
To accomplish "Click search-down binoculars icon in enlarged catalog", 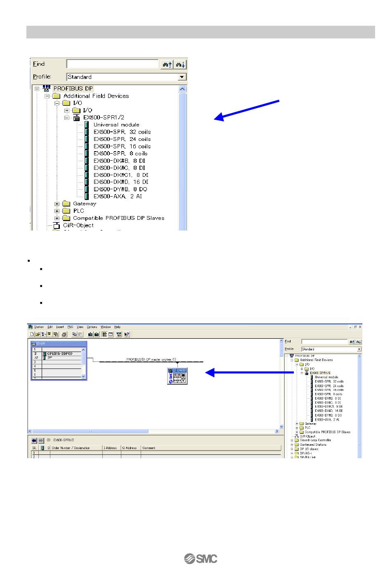I will pyautogui.click(x=180, y=64).
